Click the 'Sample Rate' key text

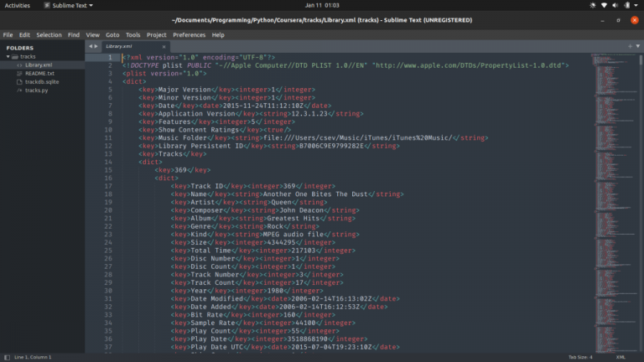(213, 323)
